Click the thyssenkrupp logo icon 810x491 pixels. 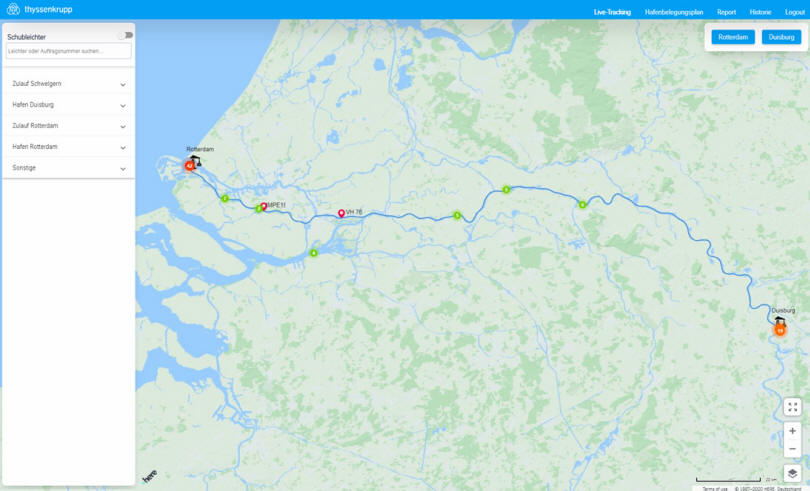13,9
